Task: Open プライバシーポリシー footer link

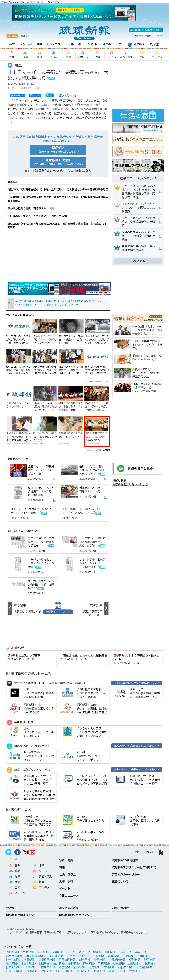Action: (126, 874)
